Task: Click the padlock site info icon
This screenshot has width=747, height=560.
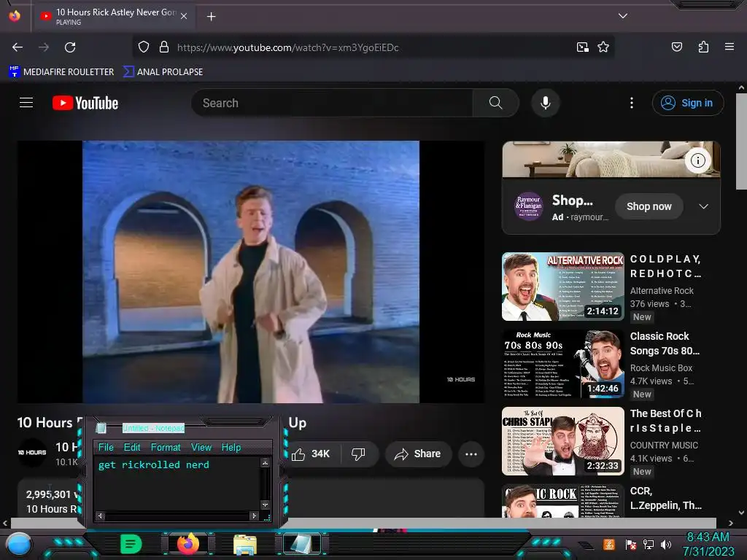Action: pyautogui.click(x=164, y=47)
